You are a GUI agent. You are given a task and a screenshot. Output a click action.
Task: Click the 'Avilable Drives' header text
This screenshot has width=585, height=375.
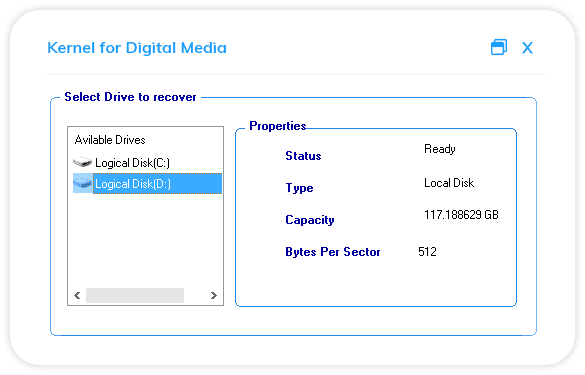click(110, 140)
